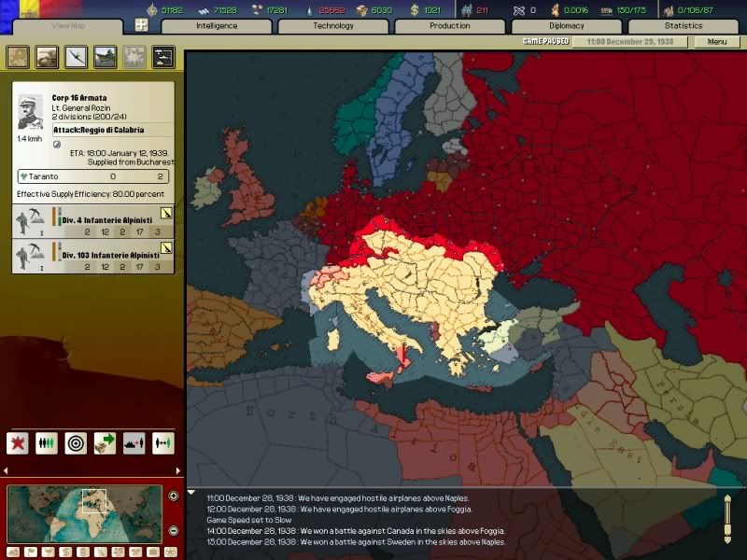Screen dimensions: 747x560
Task: Zoom out with the minimap minus button
Action: pos(174,530)
